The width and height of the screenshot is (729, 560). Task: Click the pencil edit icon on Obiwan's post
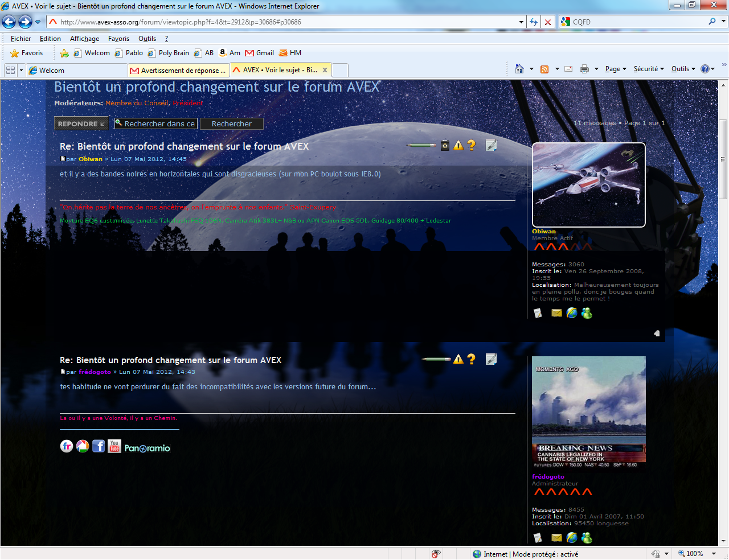tap(421, 145)
